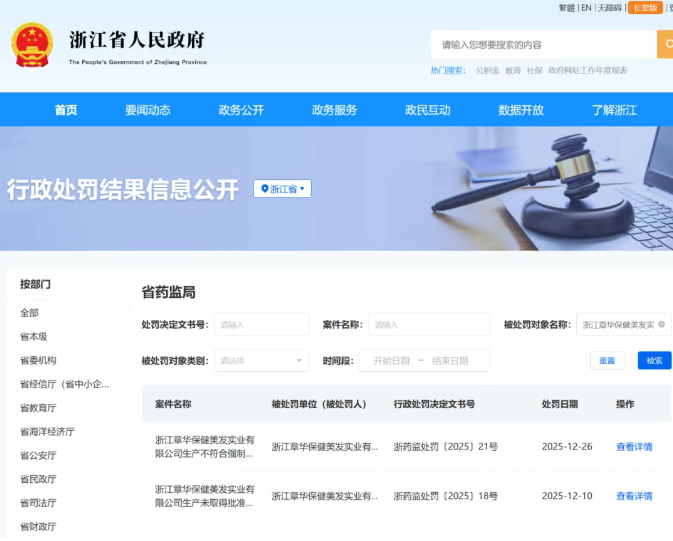
Task: Click the date 2025-12-26 cell
Action: click(x=567, y=447)
